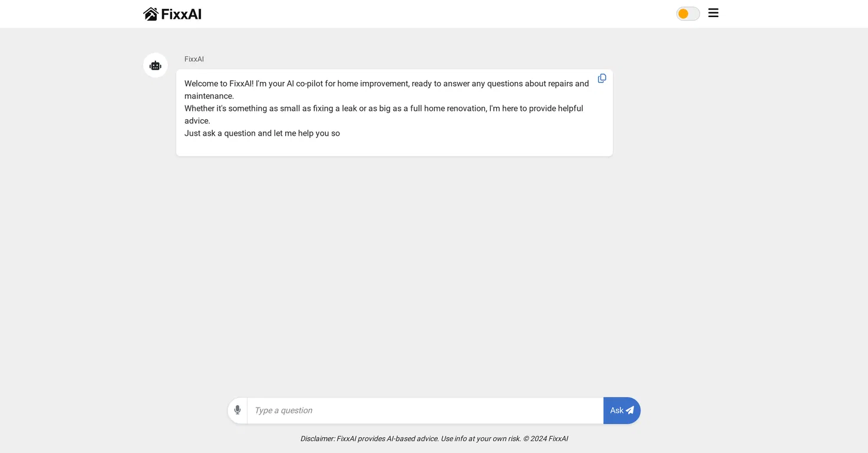Click the house logo icon
868x453 pixels.
coord(151,14)
